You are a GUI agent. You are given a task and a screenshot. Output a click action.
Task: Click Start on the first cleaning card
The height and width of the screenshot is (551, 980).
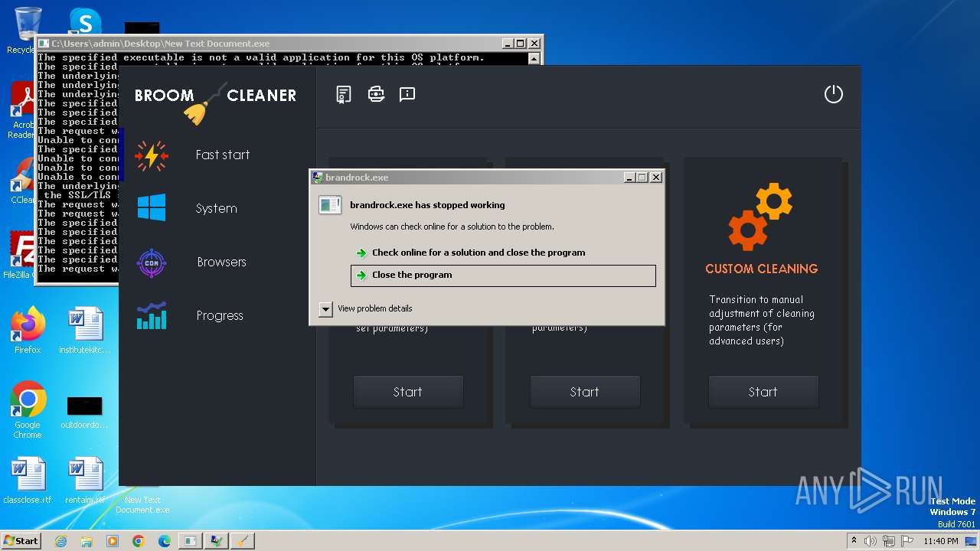[408, 392]
